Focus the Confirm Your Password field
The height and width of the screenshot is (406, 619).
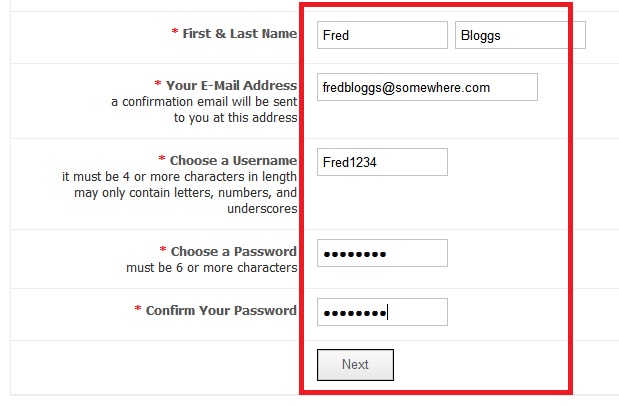pos(381,312)
